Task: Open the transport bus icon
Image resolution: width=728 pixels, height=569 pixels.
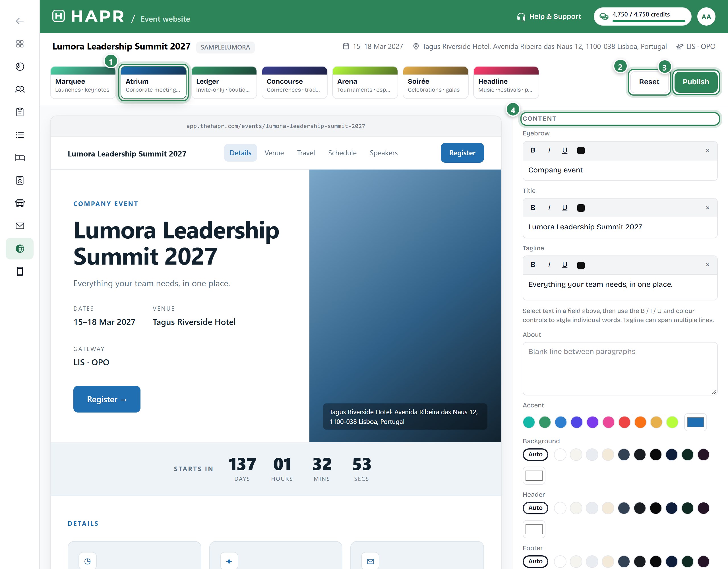Action: (20, 203)
